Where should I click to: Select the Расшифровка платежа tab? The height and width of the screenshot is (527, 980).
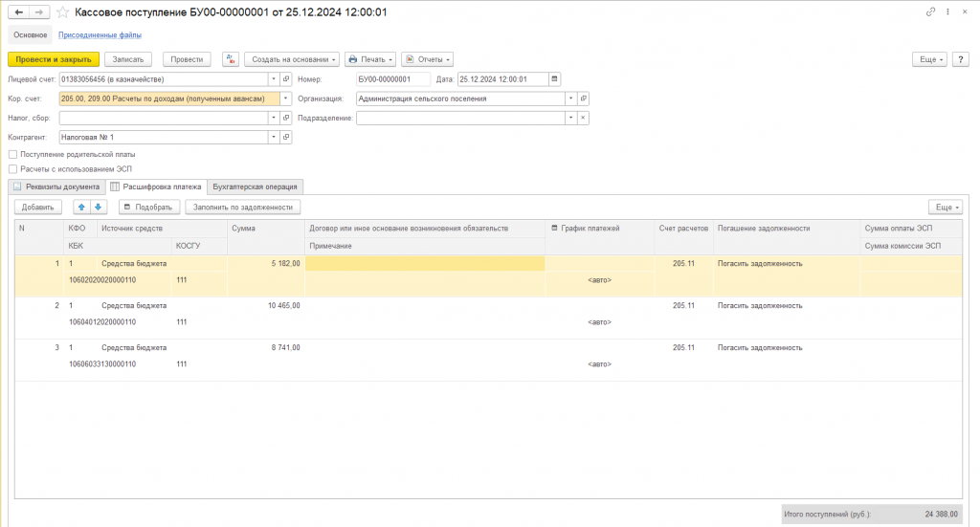[156, 187]
